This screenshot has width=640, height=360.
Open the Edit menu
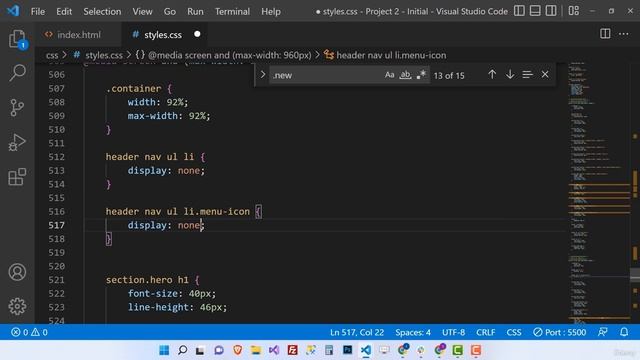tap(64, 11)
